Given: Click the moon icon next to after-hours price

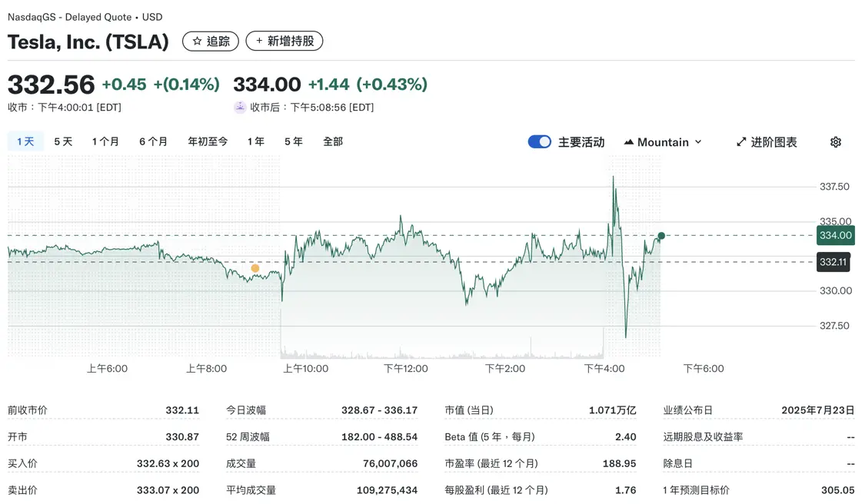Looking at the screenshot, I should [241, 108].
